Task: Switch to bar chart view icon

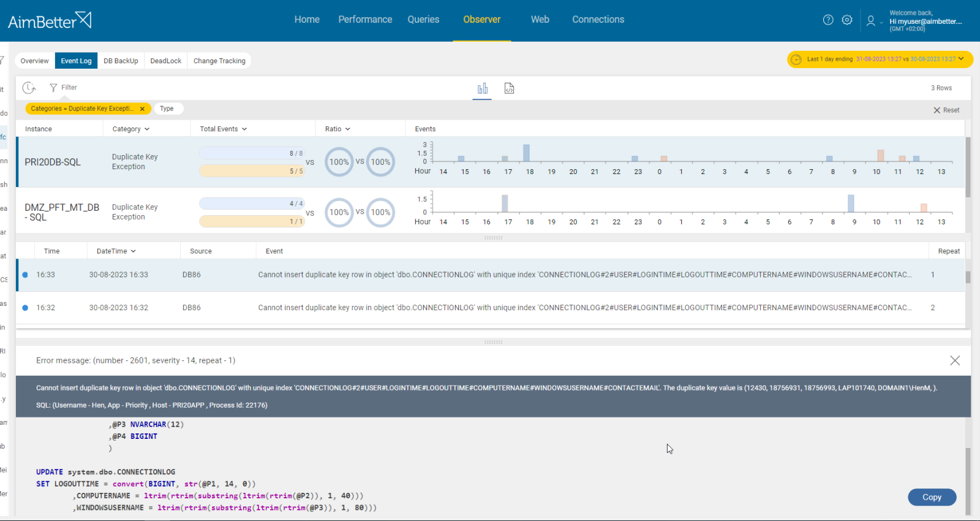Action: (x=483, y=88)
